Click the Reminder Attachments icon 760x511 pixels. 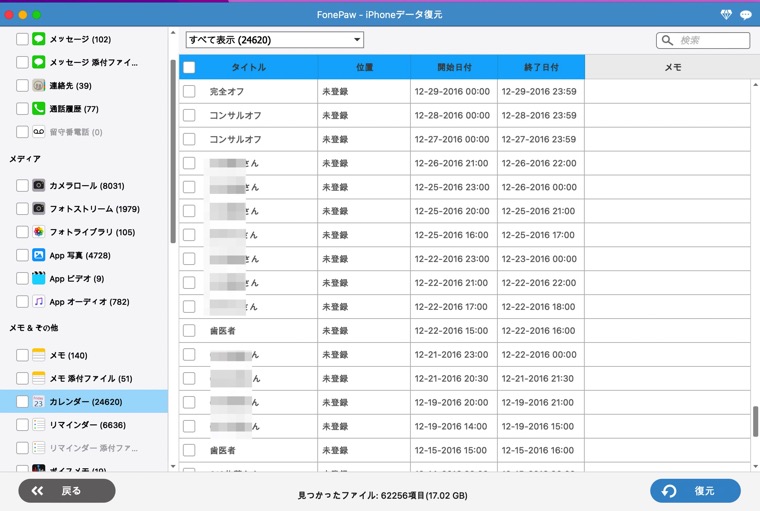tap(39, 448)
